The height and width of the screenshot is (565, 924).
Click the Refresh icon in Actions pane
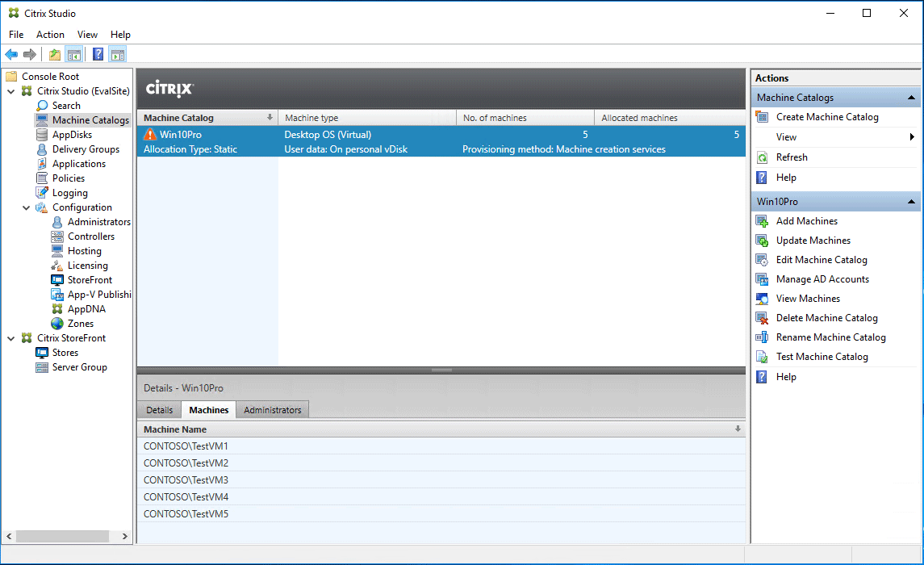(762, 157)
